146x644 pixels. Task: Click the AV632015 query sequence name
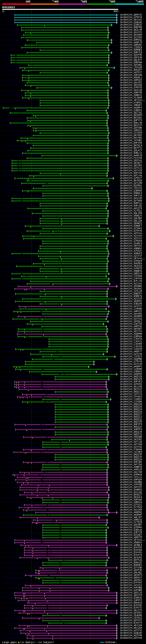(8, 7)
